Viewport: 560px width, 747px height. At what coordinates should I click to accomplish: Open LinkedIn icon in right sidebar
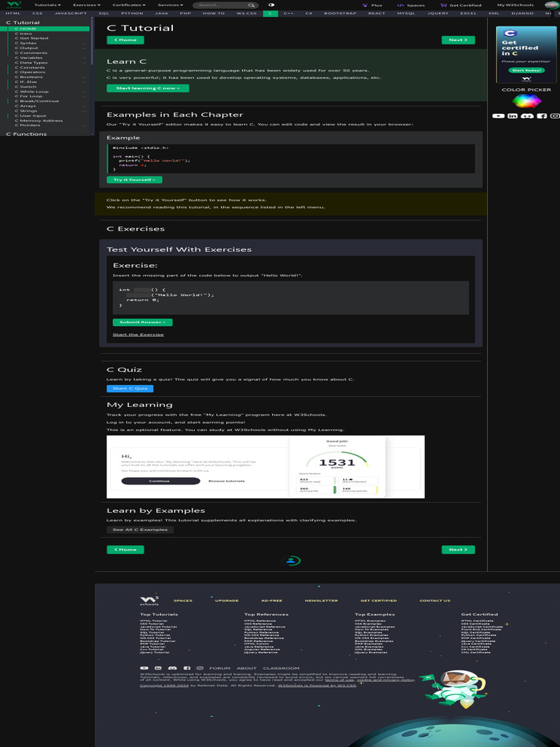513,116
